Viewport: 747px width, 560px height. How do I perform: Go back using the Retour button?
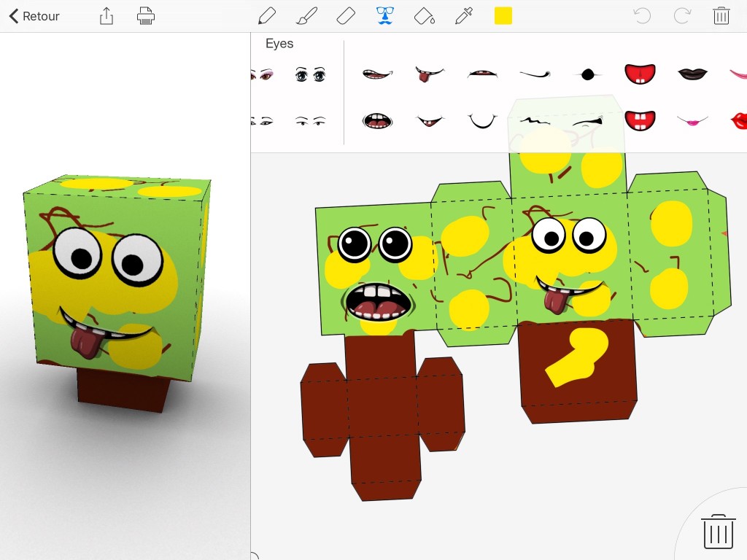coord(34,16)
